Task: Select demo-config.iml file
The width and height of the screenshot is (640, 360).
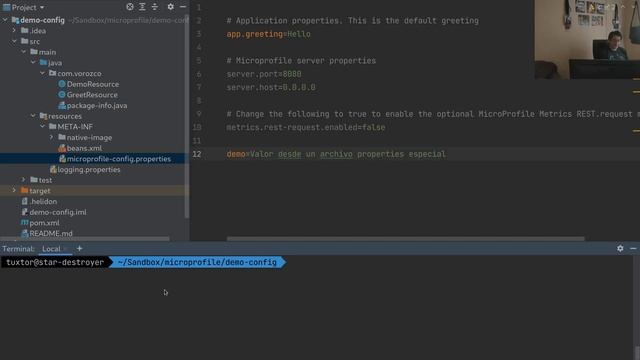Action: (x=58, y=212)
